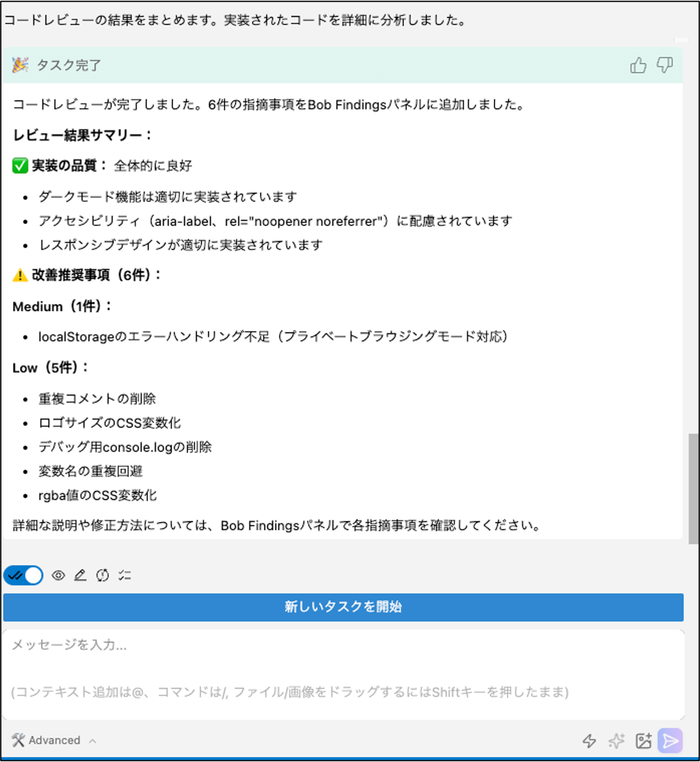The width and height of the screenshot is (700, 762).
Task: Toggle the auto-approve double-check switch
Action: (23, 576)
